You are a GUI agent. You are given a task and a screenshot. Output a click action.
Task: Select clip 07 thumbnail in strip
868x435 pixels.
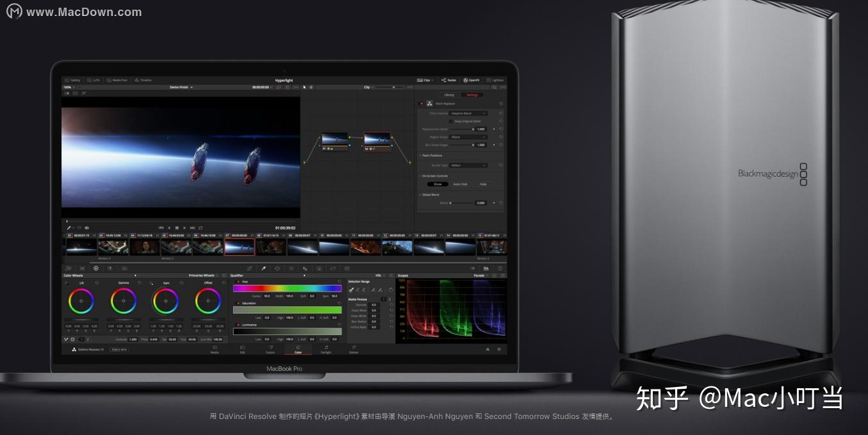point(240,247)
